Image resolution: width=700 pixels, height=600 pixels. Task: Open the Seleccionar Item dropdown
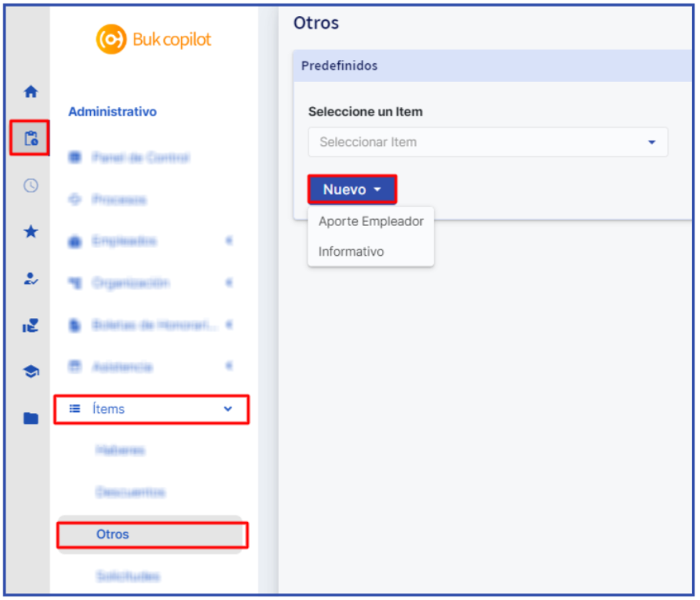click(488, 142)
